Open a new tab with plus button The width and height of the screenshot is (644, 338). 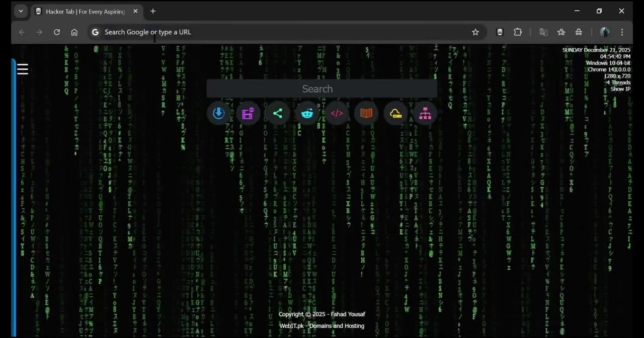[153, 11]
